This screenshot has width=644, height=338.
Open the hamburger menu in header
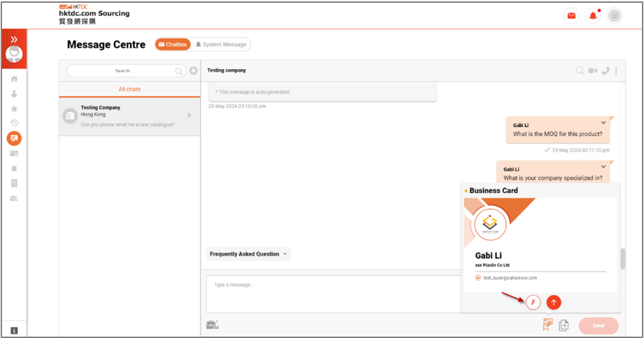[x=614, y=16]
